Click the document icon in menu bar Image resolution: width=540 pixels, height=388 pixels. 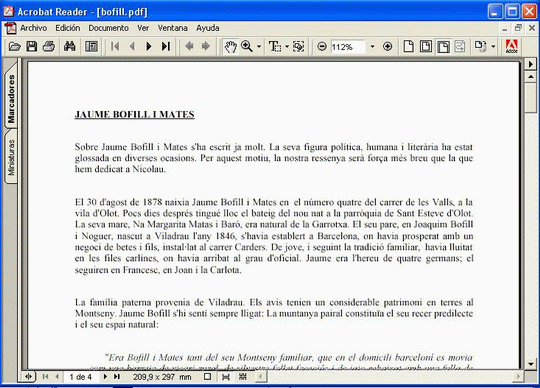[10, 28]
